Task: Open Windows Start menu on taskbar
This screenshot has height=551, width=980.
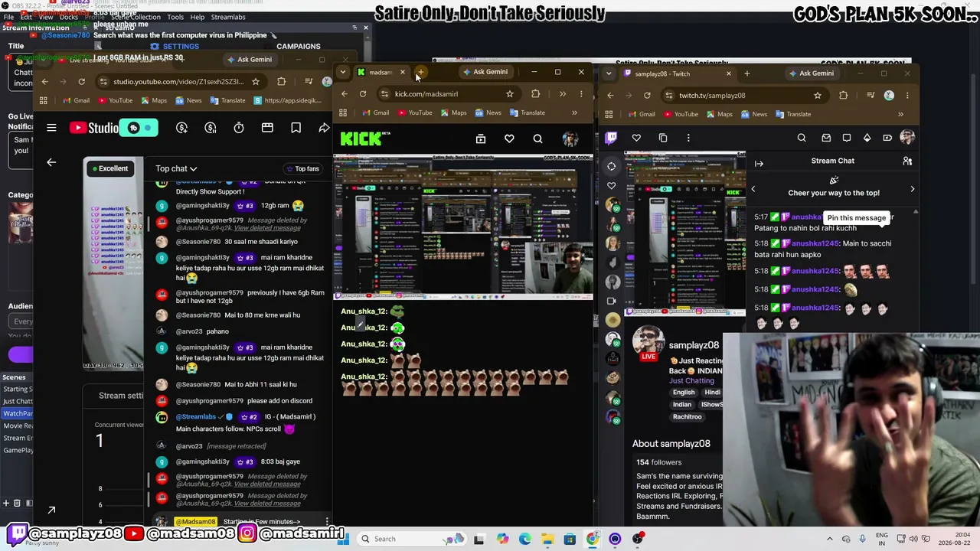Action: (x=344, y=539)
